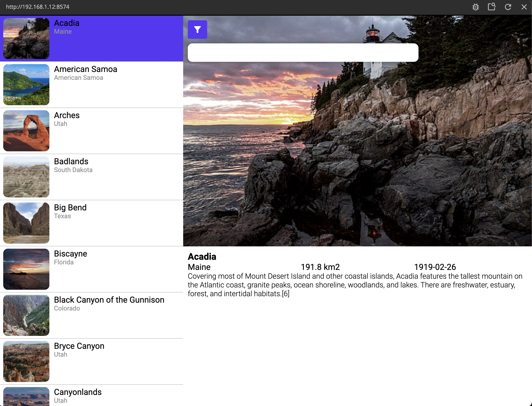
Task: Close the preview with X icon
Action: [x=524, y=7]
